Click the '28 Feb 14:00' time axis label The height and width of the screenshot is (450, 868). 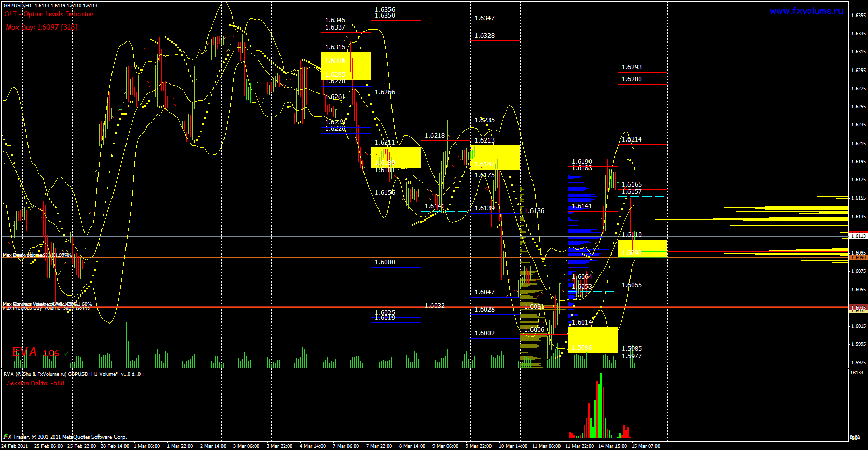pos(115,446)
